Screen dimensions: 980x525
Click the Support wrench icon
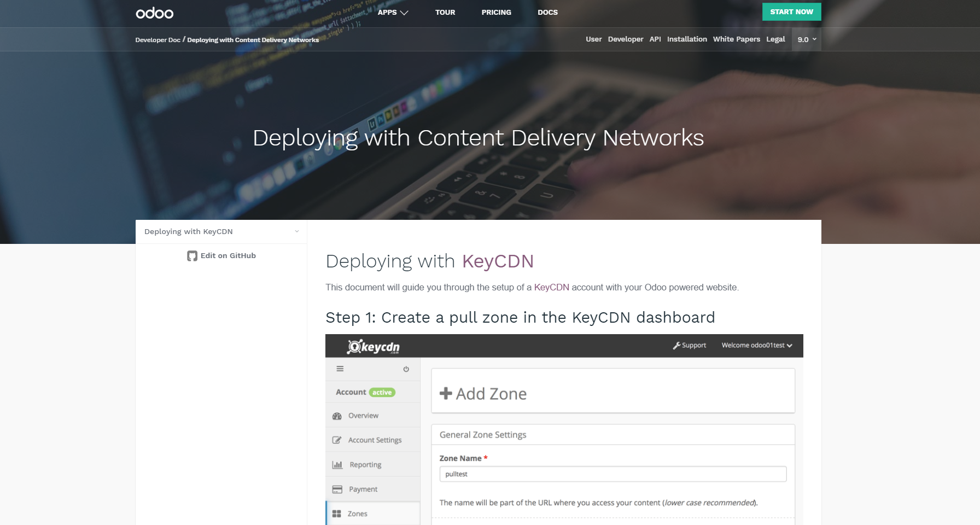coord(676,346)
